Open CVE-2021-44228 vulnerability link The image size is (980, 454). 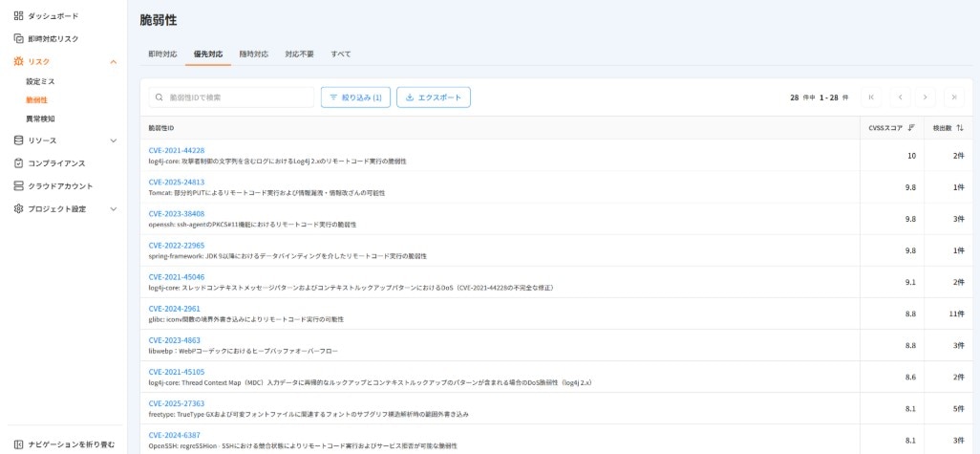pyautogui.click(x=177, y=150)
